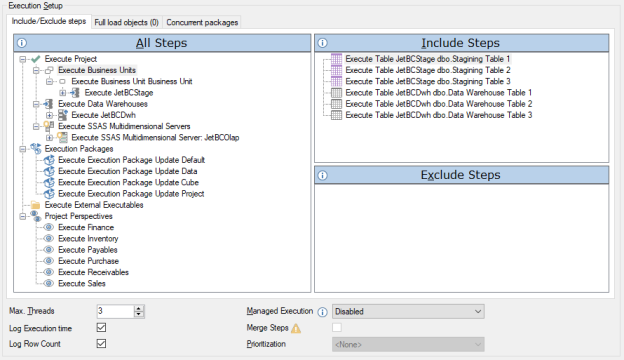
Task: Click the Execution Packages icon
Action: (36, 148)
